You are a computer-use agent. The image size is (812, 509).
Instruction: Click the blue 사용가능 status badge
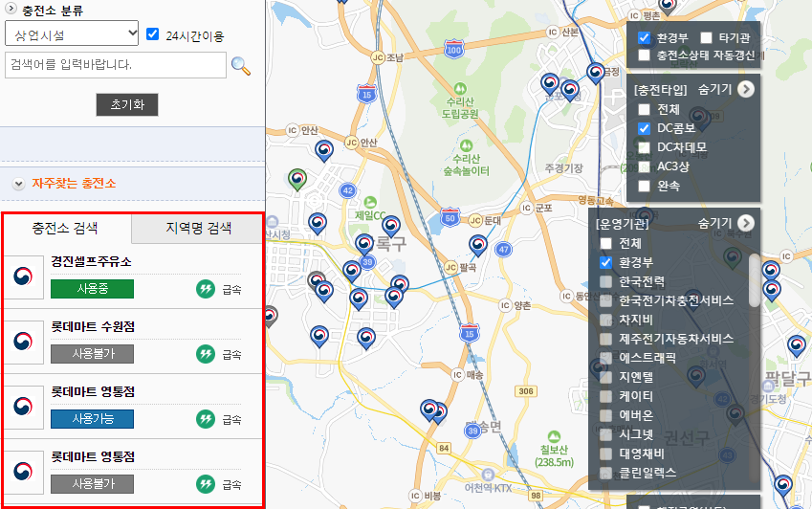[x=92, y=419]
